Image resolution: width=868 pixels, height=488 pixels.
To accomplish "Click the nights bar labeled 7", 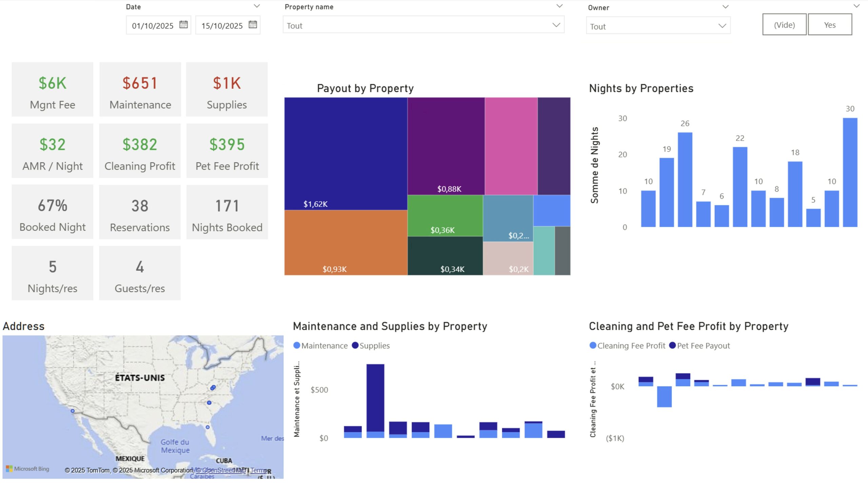I will click(x=703, y=214).
